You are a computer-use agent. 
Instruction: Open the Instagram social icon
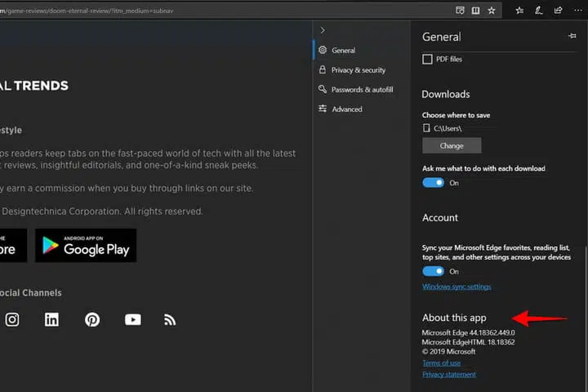(x=12, y=319)
